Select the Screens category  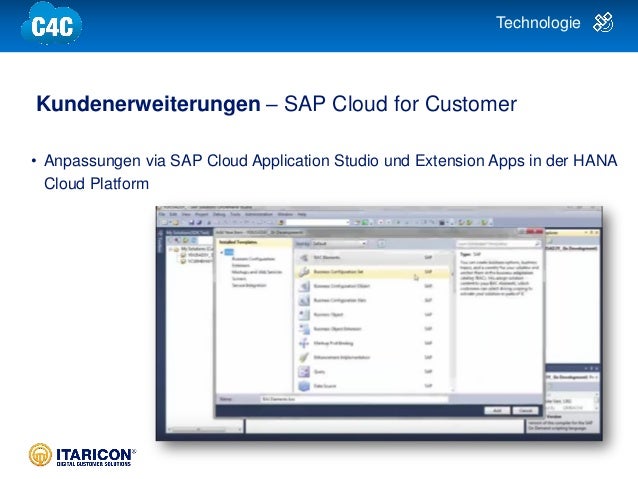239,279
